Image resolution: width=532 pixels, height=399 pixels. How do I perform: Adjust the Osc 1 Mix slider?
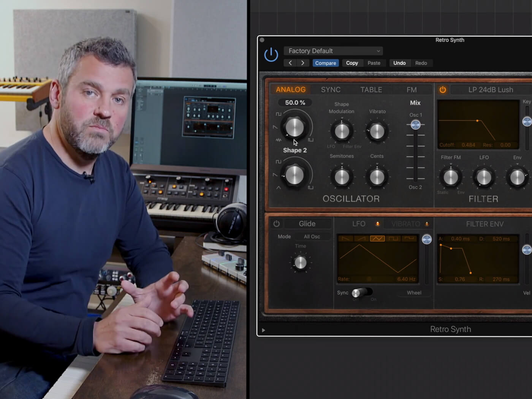click(415, 124)
